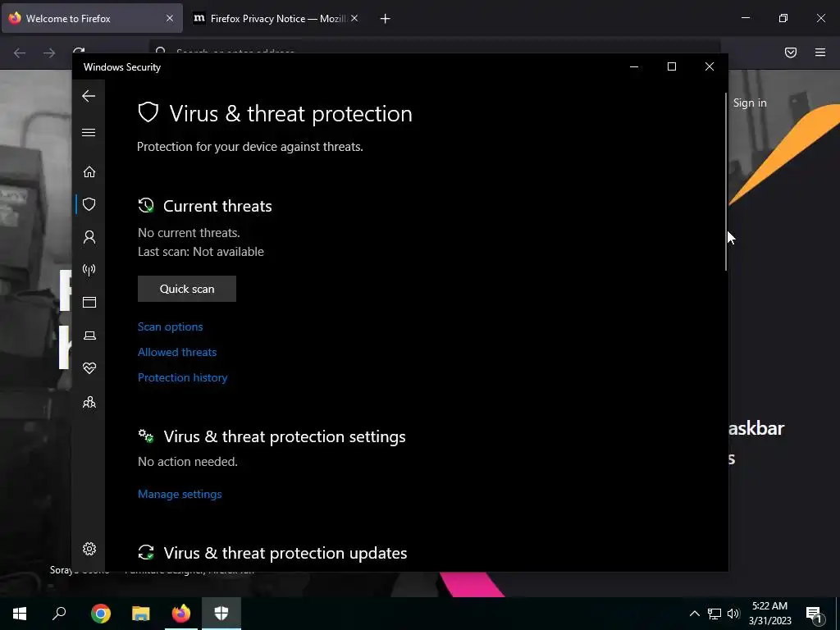Open Allowed threats link
Screen dimensions: 840x630
pyautogui.click(x=177, y=352)
